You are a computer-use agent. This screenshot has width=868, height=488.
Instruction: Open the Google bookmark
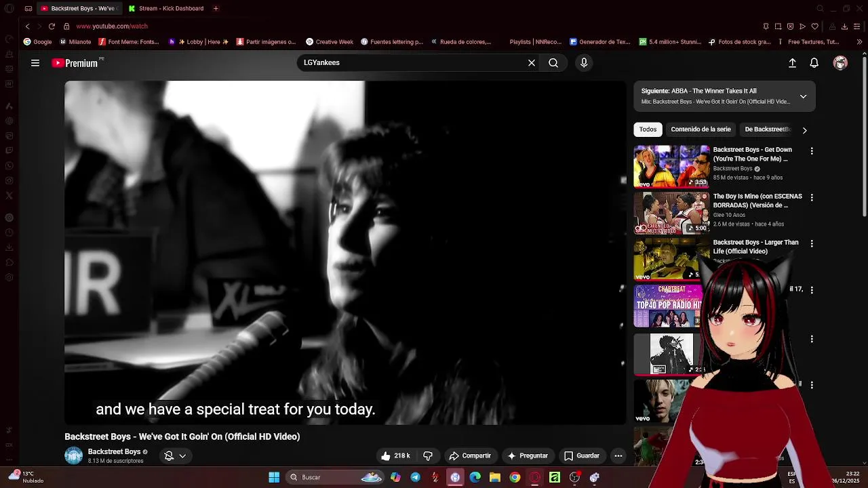(37, 42)
